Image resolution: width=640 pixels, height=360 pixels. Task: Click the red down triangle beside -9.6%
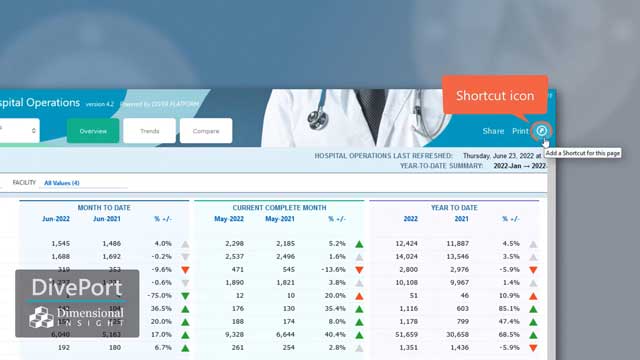tap(185, 270)
